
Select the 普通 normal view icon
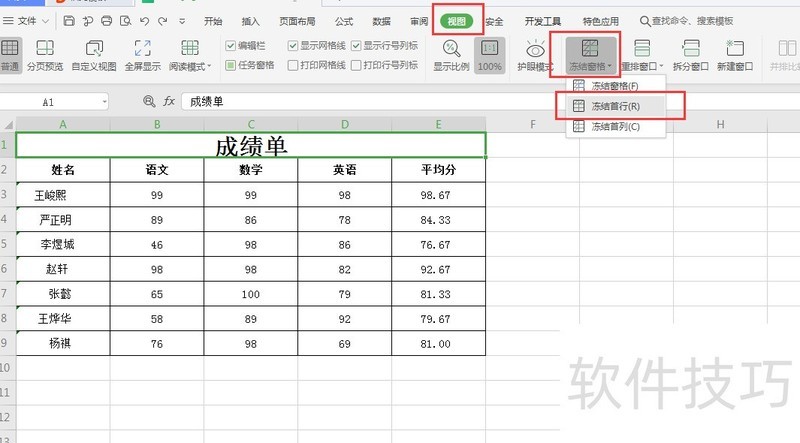[10, 55]
